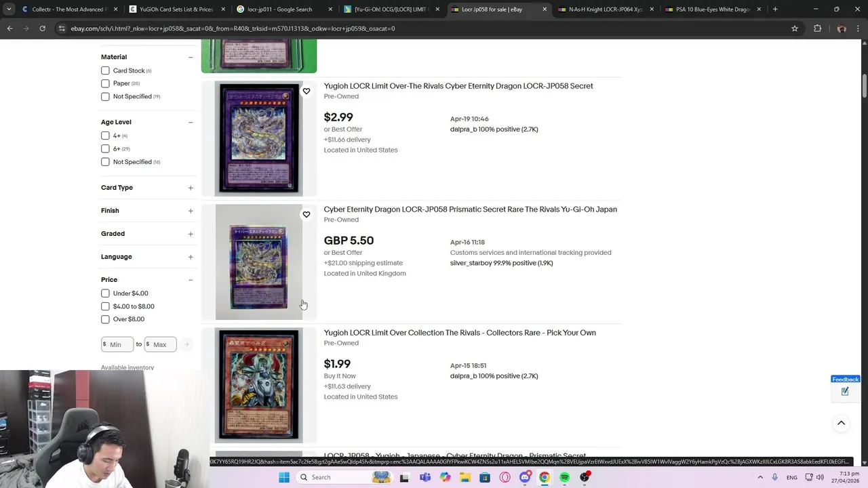Close the active eBay Locr Jp058 tab
This screenshot has width=868, height=488.
(x=545, y=9)
